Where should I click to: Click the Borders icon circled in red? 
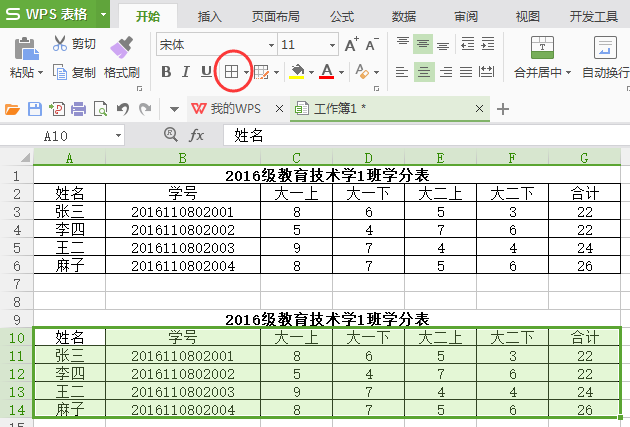coord(231,72)
